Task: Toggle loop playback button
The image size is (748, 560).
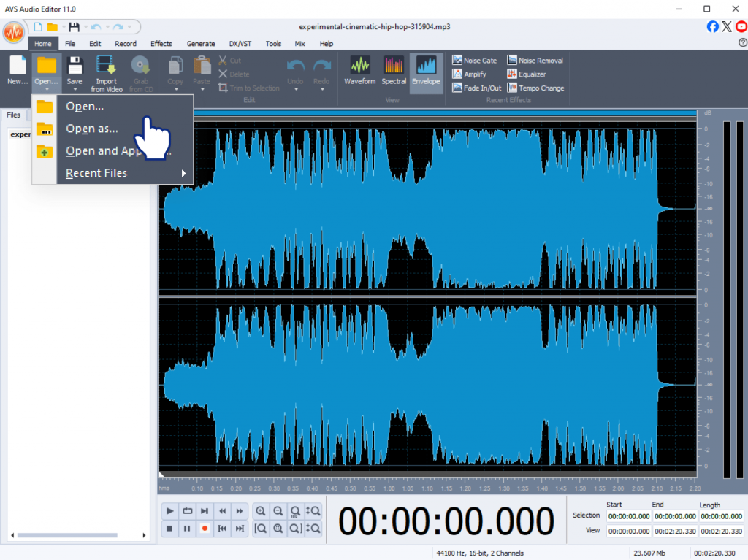Action: (187, 511)
